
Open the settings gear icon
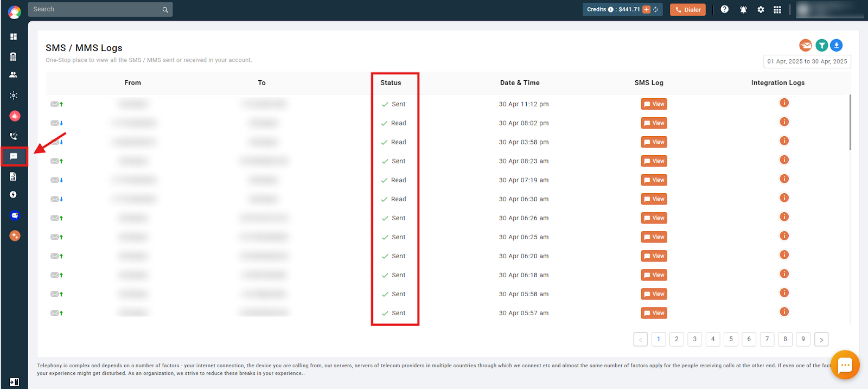[761, 9]
